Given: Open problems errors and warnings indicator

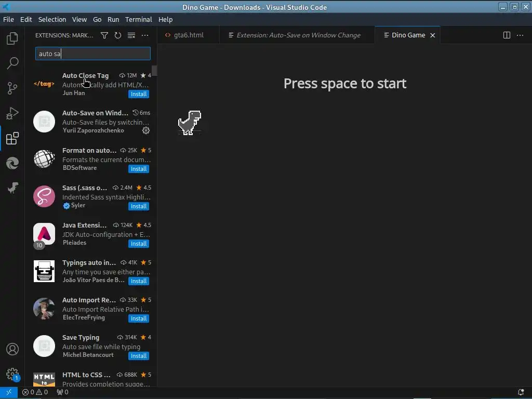Looking at the screenshot, I should coord(35,392).
